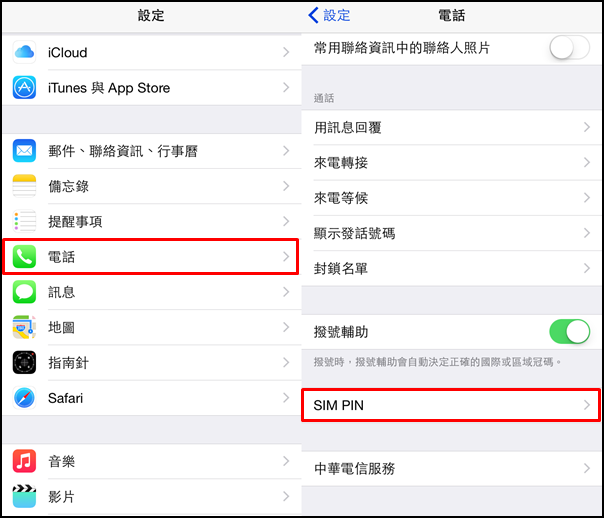The image size is (604, 518).
Task: Expand SIM PIN chevron arrow
Action: (587, 405)
